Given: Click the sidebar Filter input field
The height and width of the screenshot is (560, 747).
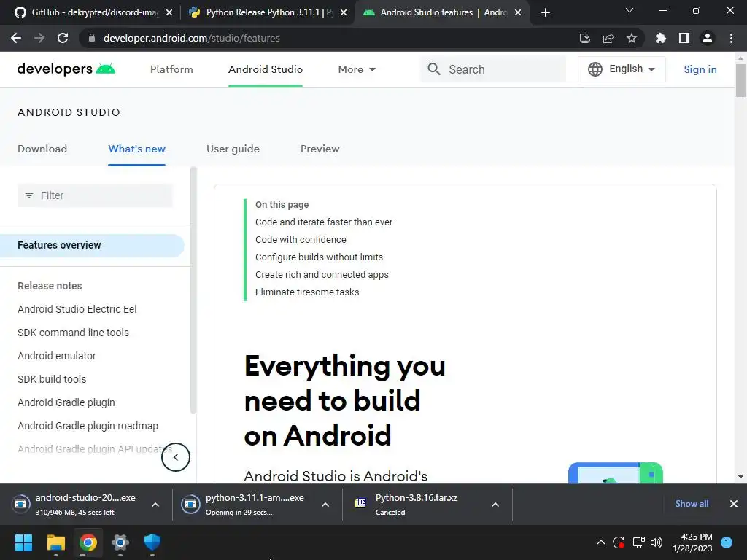Looking at the screenshot, I should coord(96,195).
